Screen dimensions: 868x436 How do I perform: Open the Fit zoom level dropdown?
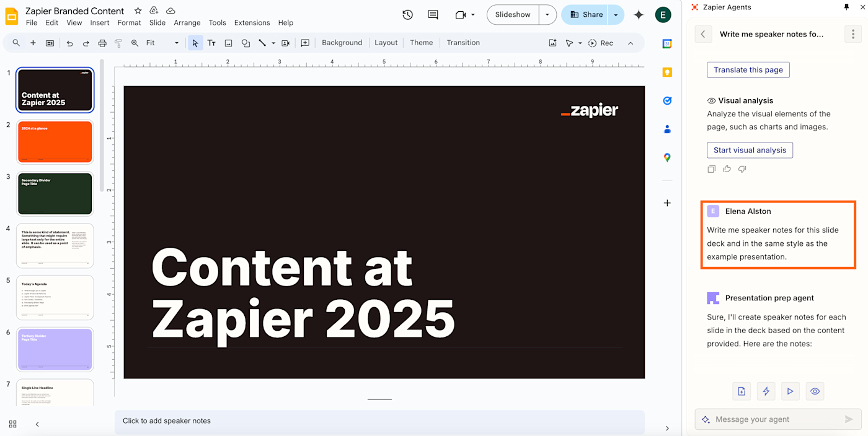[x=162, y=43]
